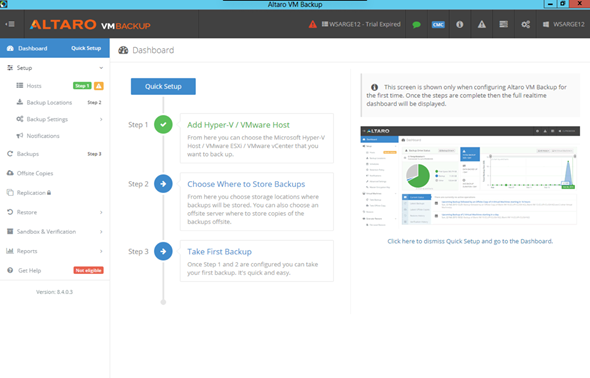Expand the Restore chevron

[101, 212]
